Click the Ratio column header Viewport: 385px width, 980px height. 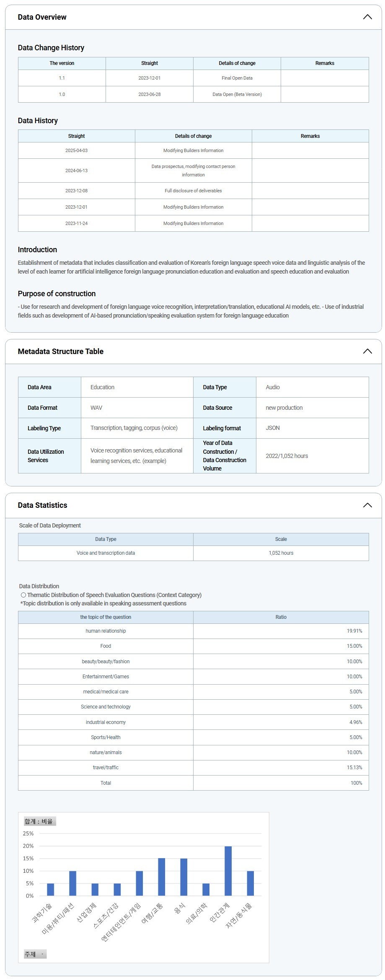[x=281, y=617]
